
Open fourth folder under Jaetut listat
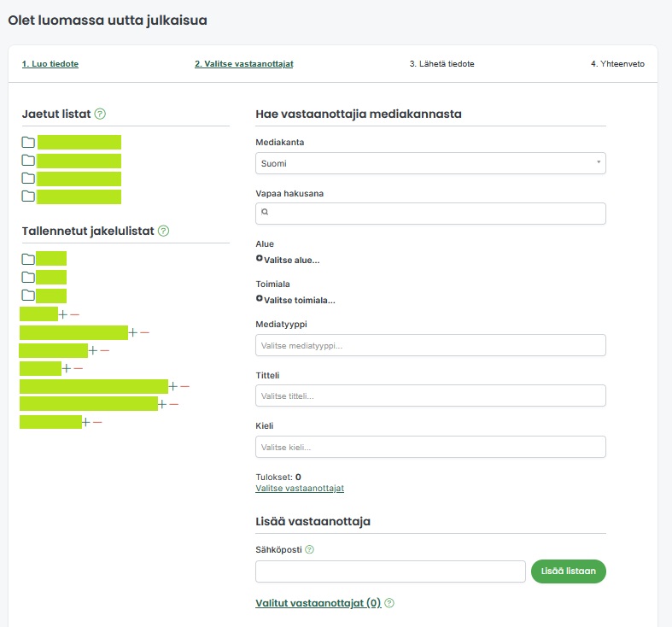coord(28,196)
